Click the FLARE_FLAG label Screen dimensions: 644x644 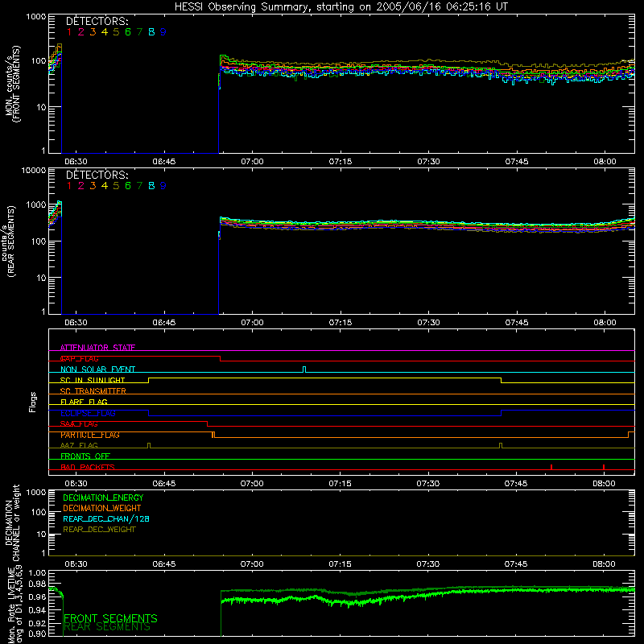84,402
